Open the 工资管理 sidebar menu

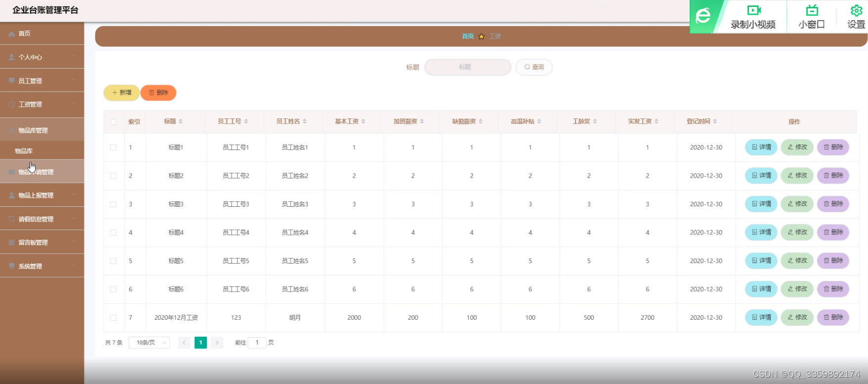click(42, 104)
